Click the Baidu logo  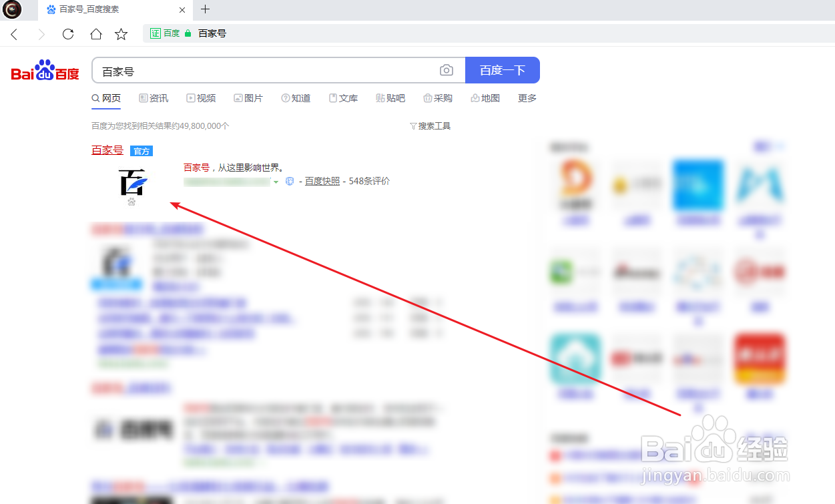click(x=45, y=71)
